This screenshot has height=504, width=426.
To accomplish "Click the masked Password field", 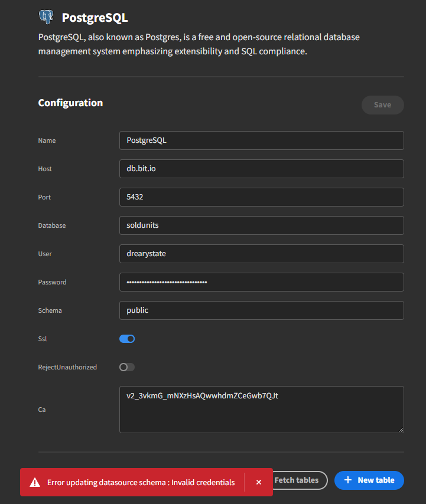I will tap(261, 282).
